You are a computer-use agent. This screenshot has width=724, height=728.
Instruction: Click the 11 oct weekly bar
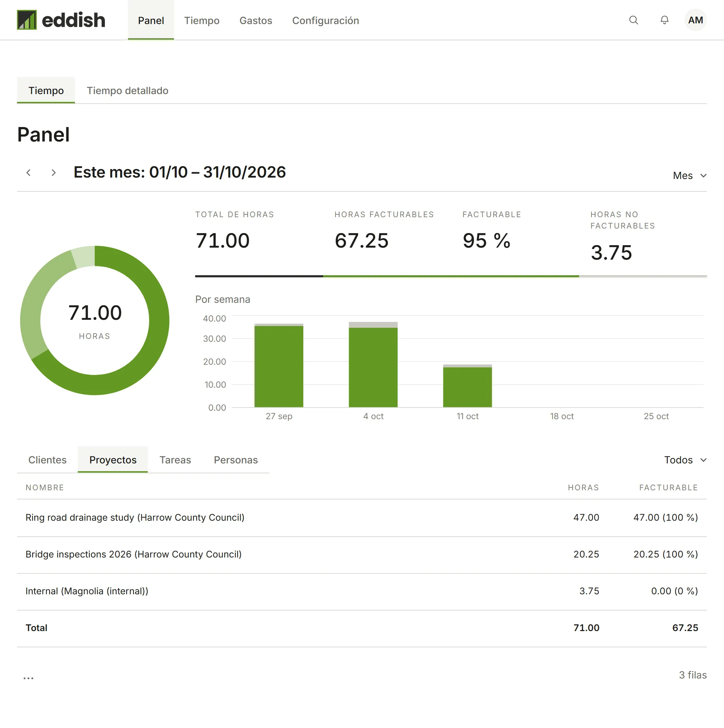click(468, 386)
